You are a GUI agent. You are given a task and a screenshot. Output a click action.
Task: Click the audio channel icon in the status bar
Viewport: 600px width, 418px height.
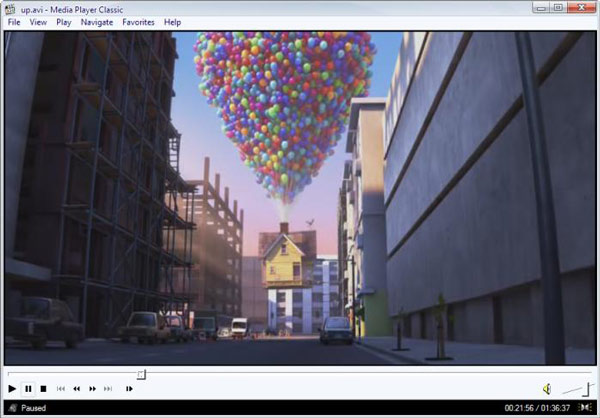point(585,408)
